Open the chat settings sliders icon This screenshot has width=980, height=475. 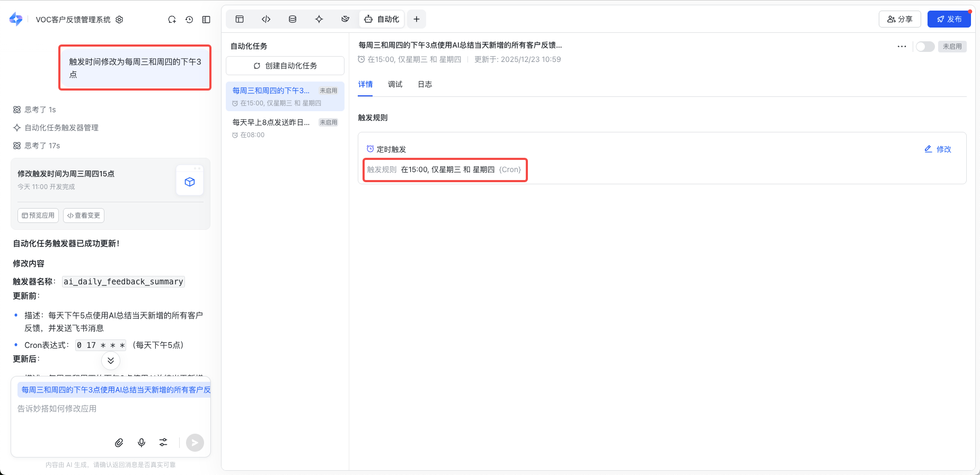click(163, 443)
